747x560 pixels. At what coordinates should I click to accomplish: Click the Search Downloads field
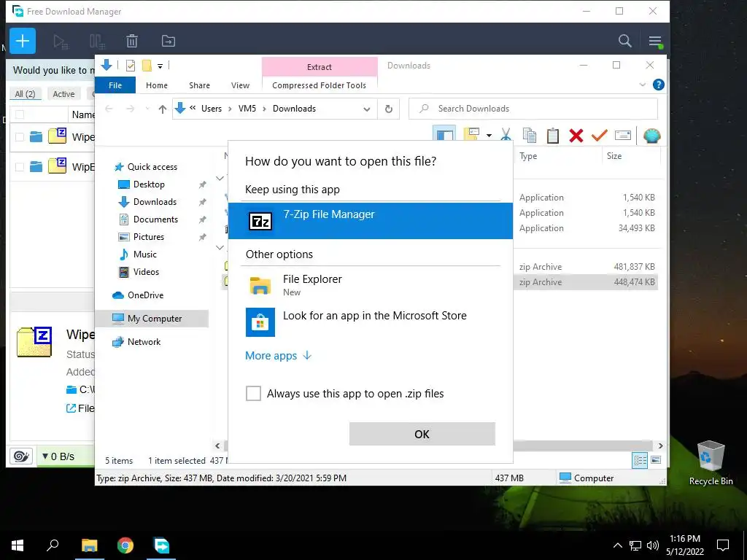pos(533,109)
